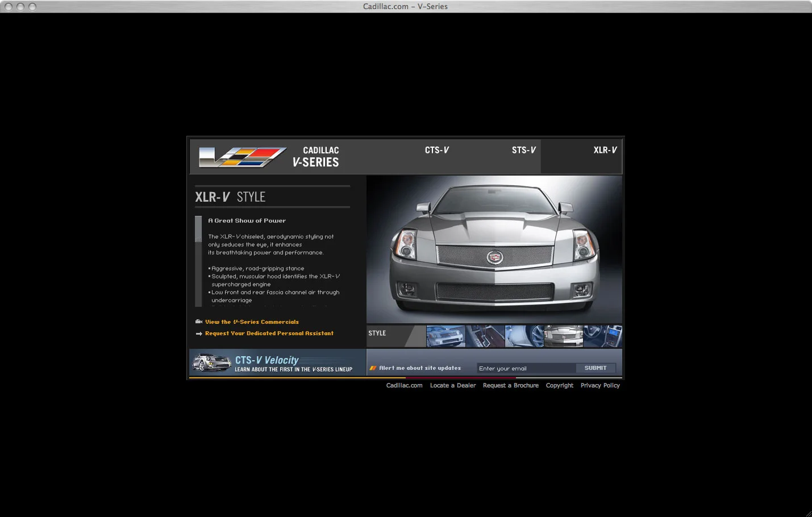View the V-Series Commercials link
Viewport: 812px width, 517px height.
[x=252, y=322]
